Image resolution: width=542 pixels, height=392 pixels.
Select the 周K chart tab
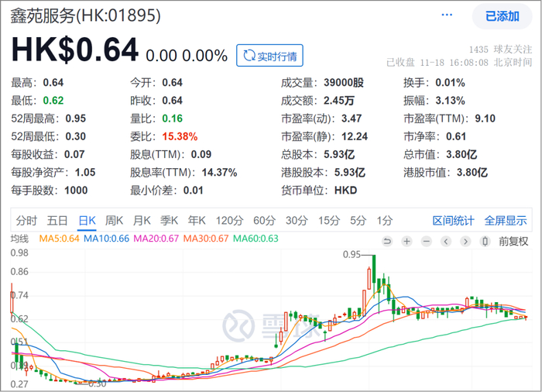click(x=114, y=220)
